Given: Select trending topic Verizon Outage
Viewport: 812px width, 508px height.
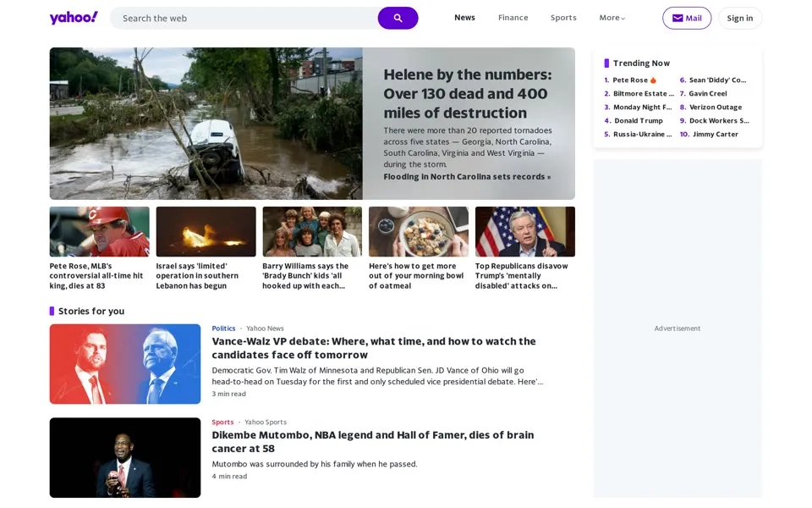Looking at the screenshot, I should [x=716, y=107].
